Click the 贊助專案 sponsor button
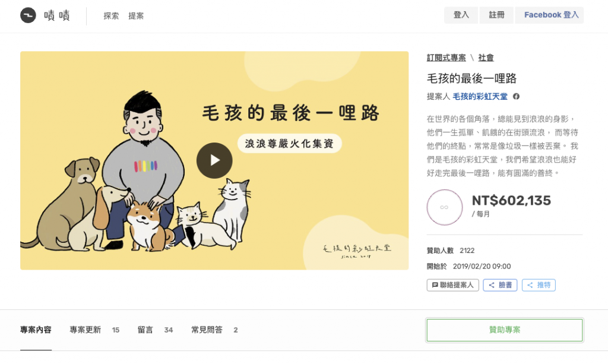Screen dimensions: 608x364 coord(505,330)
